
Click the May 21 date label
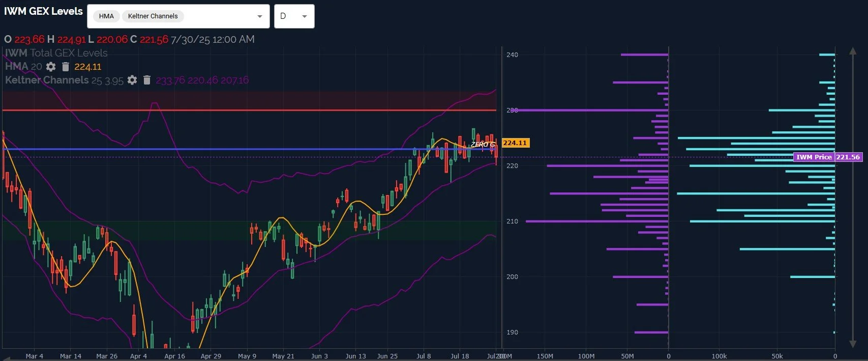point(283,356)
